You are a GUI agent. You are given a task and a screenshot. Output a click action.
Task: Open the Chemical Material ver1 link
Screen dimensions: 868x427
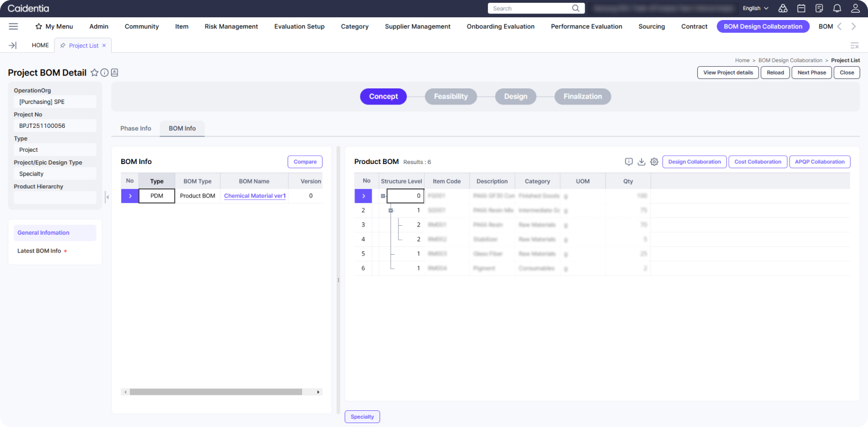[255, 196]
